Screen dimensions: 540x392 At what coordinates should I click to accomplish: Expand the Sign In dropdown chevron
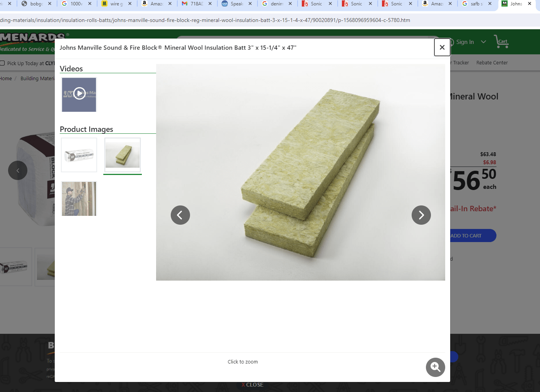pyautogui.click(x=483, y=42)
